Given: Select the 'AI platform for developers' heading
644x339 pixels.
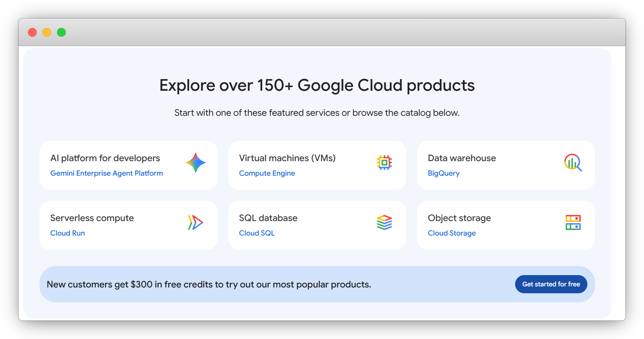Looking at the screenshot, I should click(105, 158).
